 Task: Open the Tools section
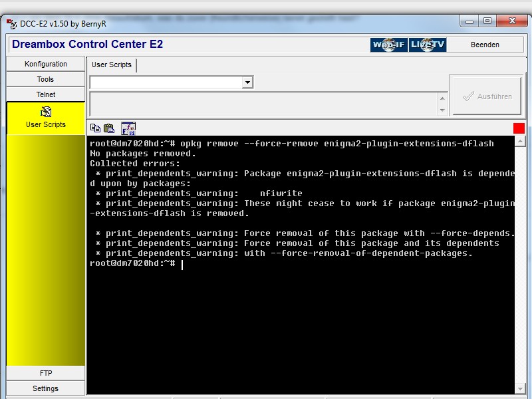(46, 79)
